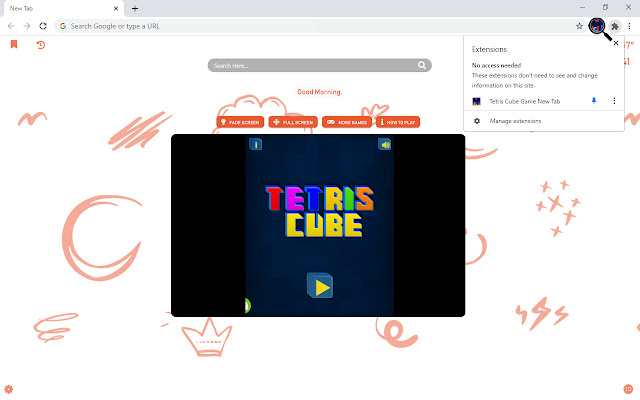Unpin Tetris Cube Game New Tab extension
The image size is (640, 400).
point(594,101)
